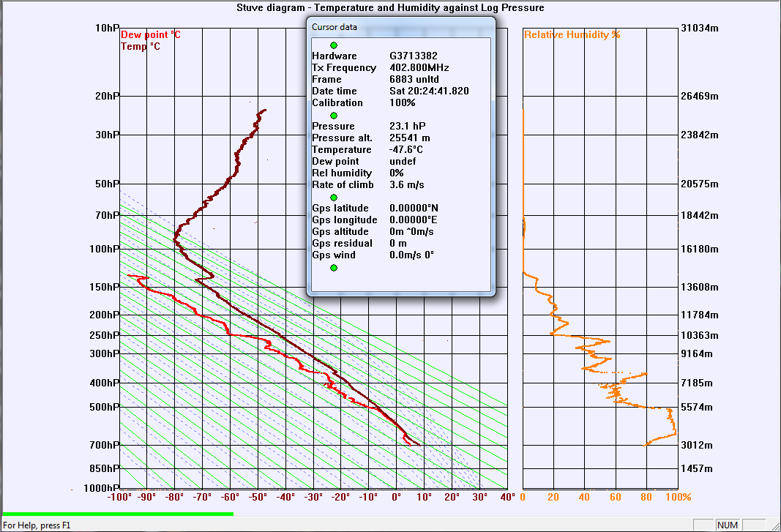This screenshot has height=532, width=781.
Task: Click the Stuve diagram title text
Action: point(390,7)
